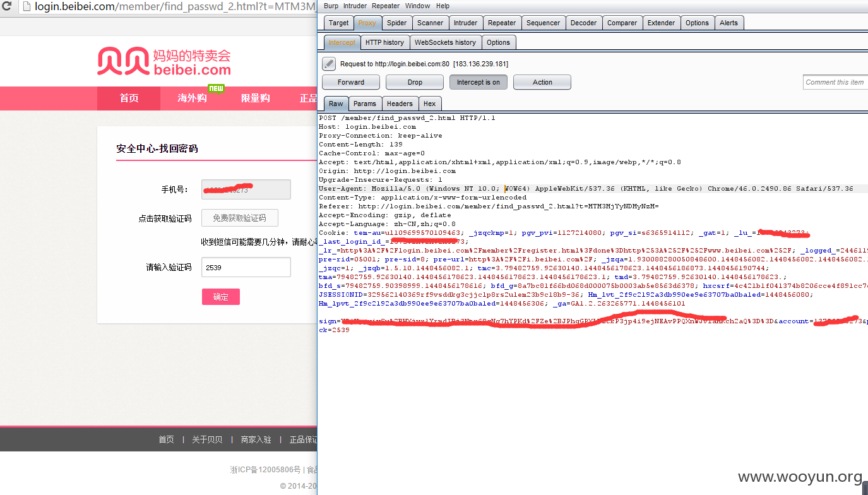Select the HTTP history sub-tab
This screenshot has width=868, height=495.
pos(384,42)
